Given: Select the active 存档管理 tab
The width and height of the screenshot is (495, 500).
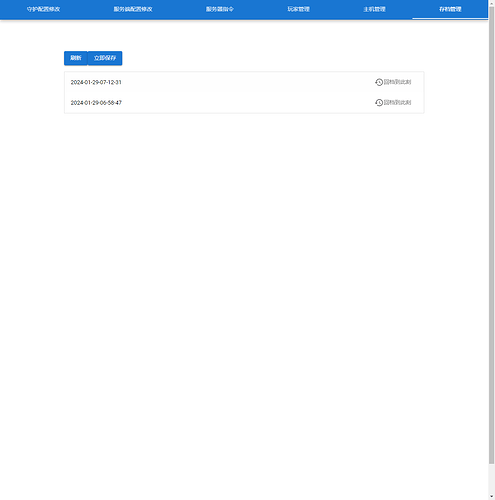Looking at the screenshot, I should point(450,9).
